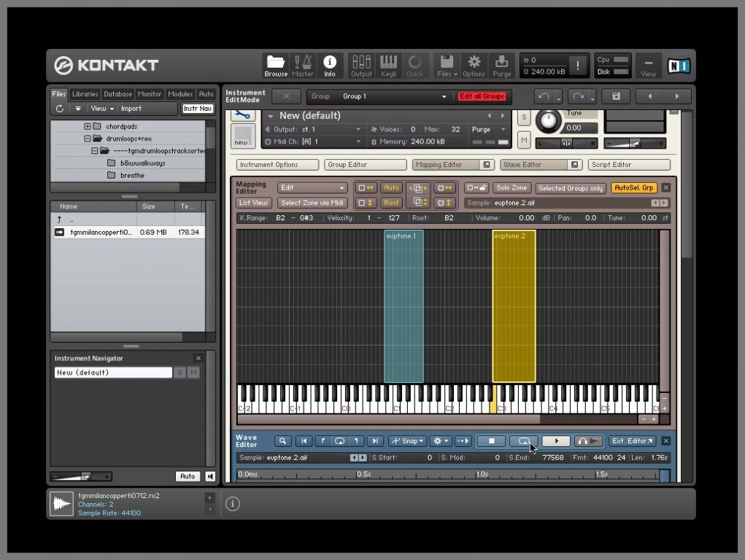745x560 pixels.
Task: Open the Script Editor
Action: [x=628, y=165]
